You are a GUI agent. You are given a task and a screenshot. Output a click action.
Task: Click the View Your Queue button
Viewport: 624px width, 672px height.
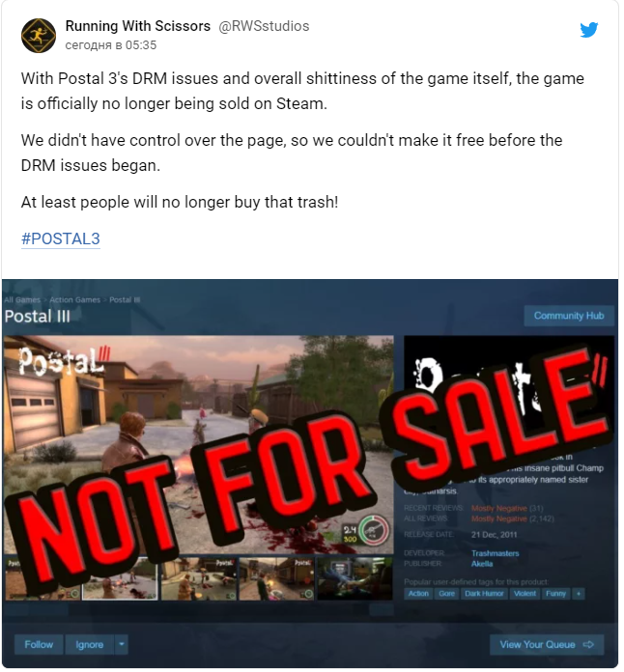pyautogui.click(x=547, y=645)
